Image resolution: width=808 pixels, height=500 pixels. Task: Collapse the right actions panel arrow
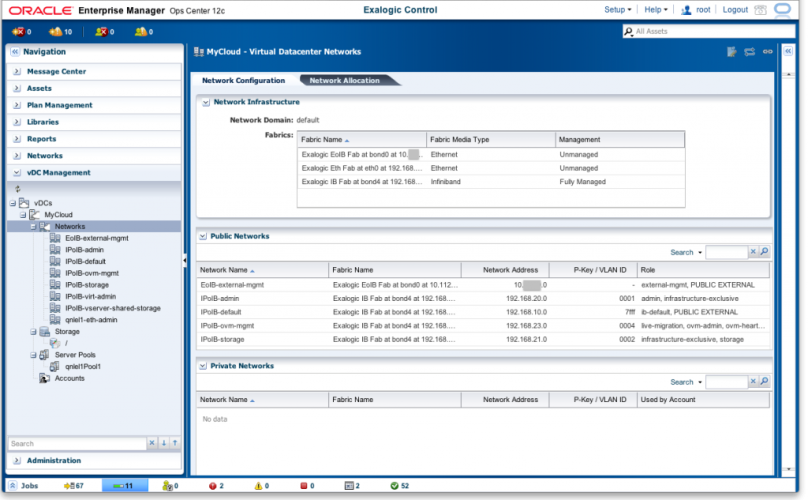click(x=788, y=51)
